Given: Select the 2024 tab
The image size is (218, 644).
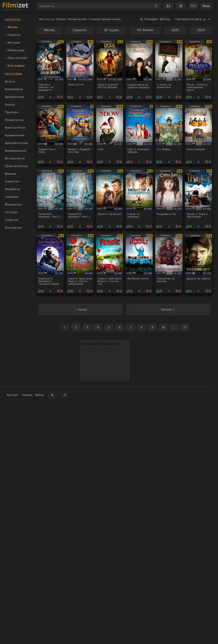Looking at the screenshot, I should (201, 30).
